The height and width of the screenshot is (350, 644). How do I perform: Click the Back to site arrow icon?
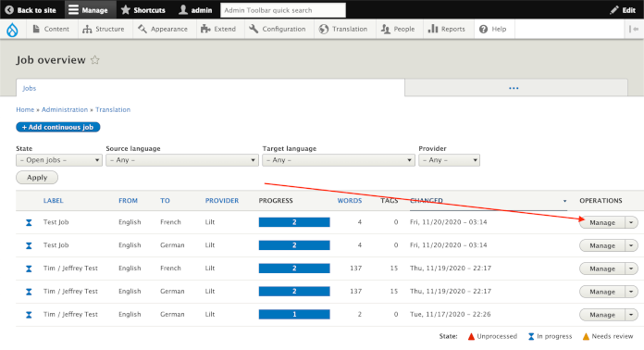pos(9,10)
